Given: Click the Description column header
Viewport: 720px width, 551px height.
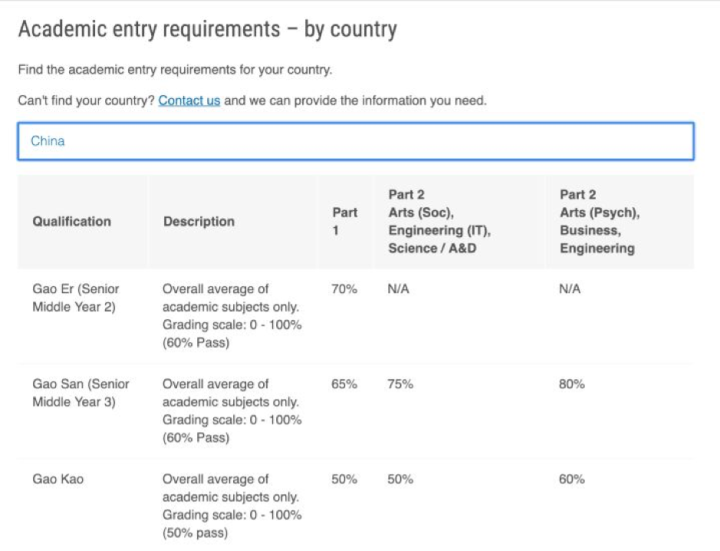Looking at the screenshot, I should tap(199, 221).
